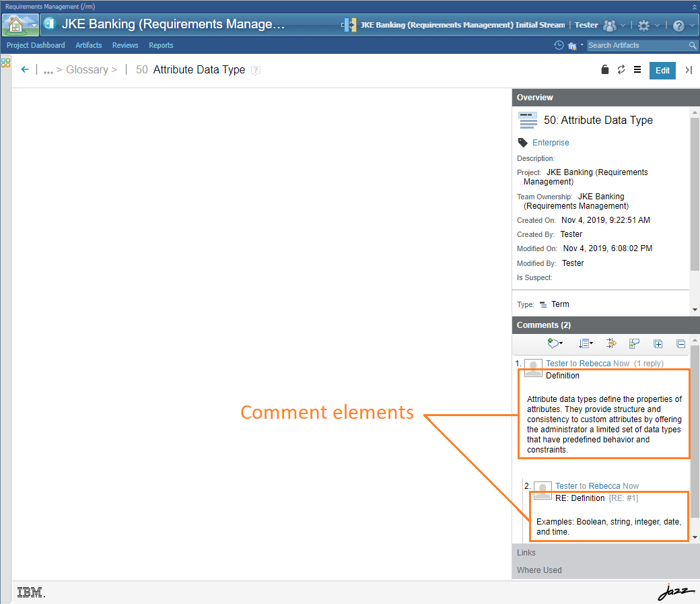Open the Project Dashboard menu

coord(36,45)
